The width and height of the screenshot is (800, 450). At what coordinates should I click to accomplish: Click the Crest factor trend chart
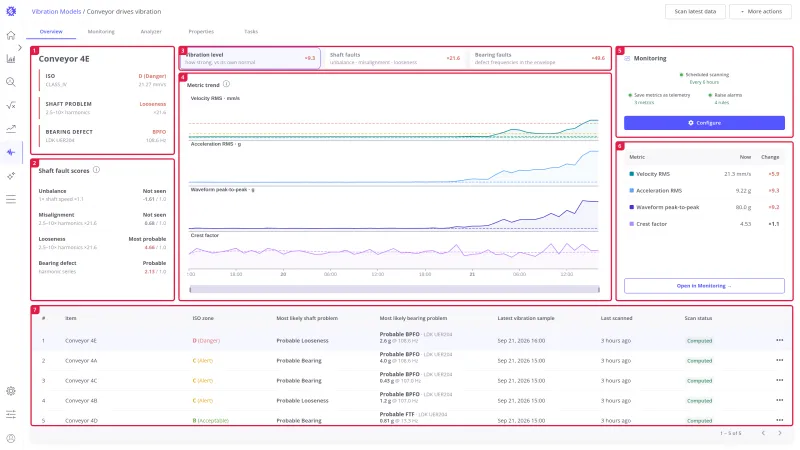tap(393, 251)
